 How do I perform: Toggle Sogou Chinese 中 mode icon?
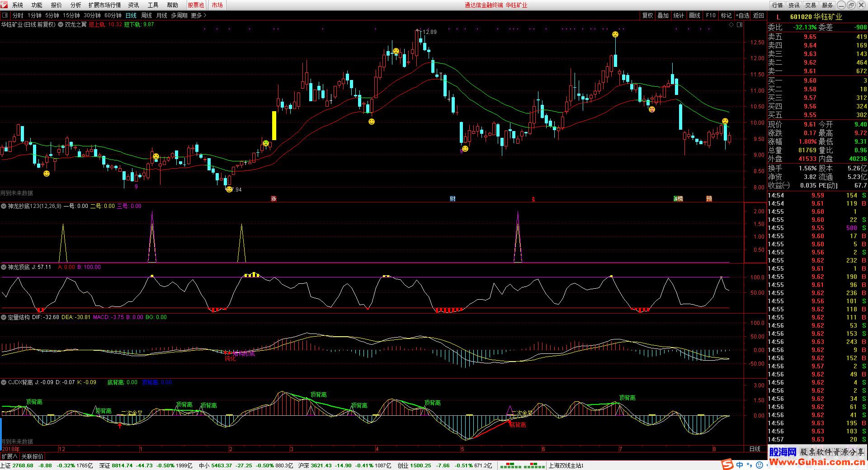(740, 465)
